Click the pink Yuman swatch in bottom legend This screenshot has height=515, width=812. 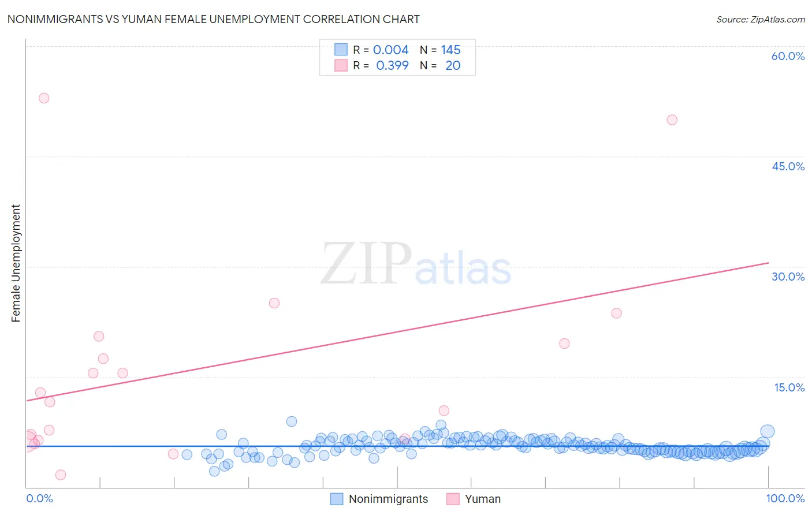point(453,499)
